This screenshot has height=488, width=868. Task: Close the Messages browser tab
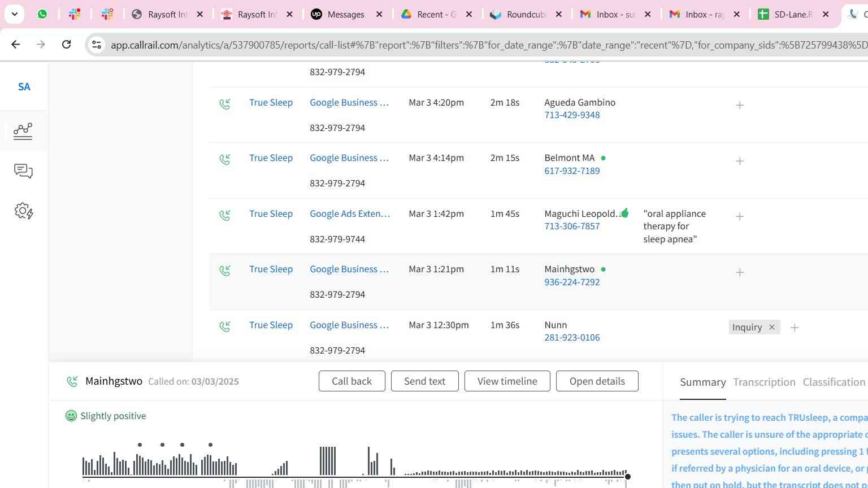tap(379, 14)
